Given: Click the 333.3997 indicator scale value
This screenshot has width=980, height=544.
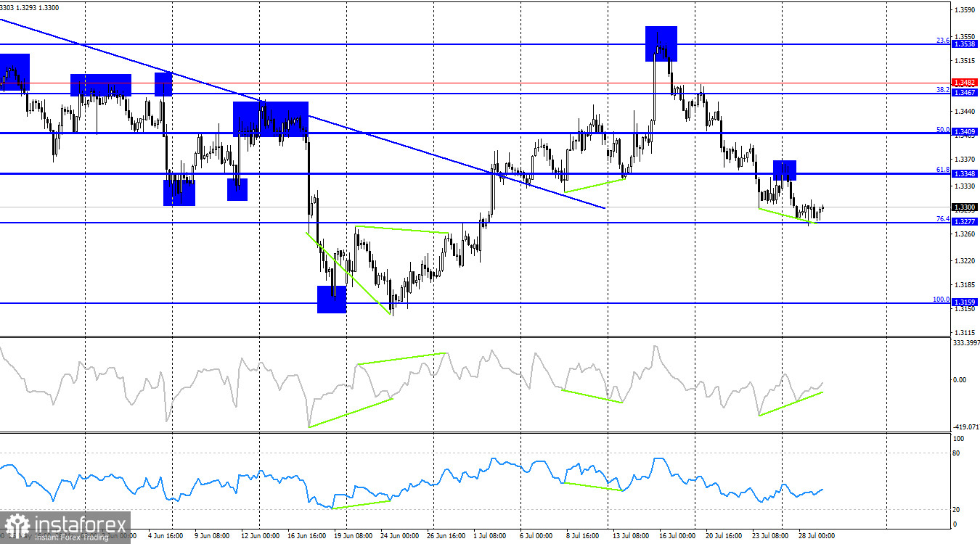Looking at the screenshot, I should click(965, 342).
